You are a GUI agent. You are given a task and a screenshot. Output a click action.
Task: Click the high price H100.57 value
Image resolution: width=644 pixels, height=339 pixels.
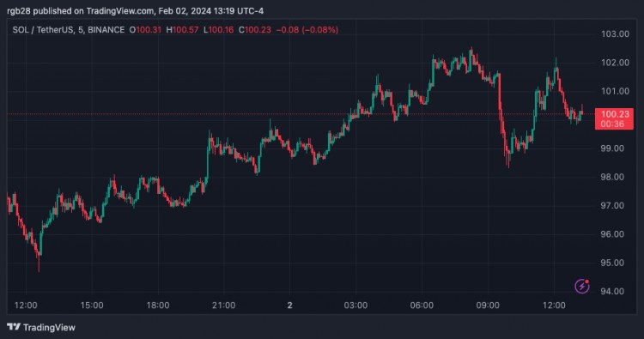point(182,30)
